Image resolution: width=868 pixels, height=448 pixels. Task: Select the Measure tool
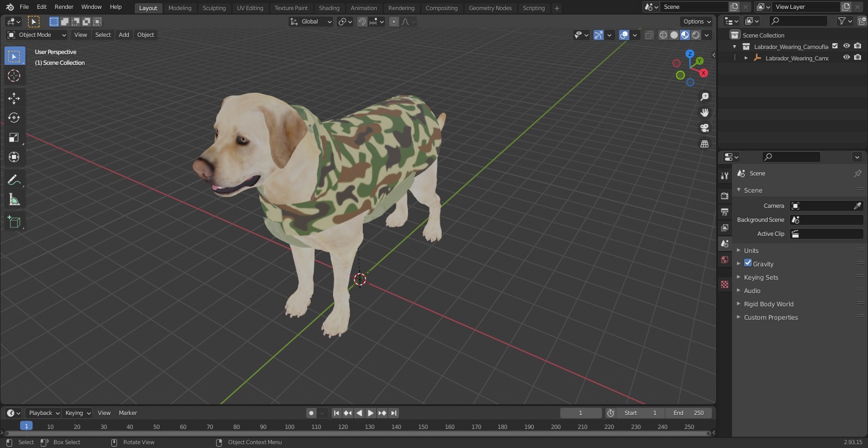[x=14, y=200]
